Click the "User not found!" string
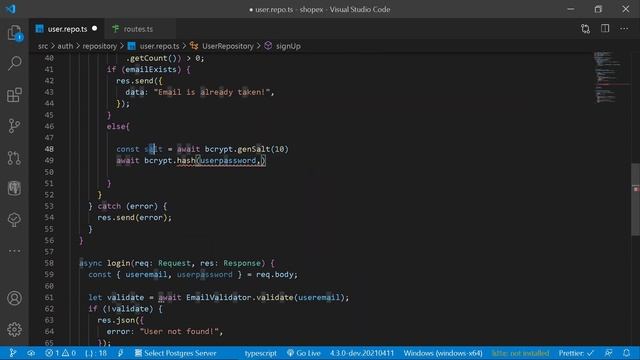 tap(179, 331)
